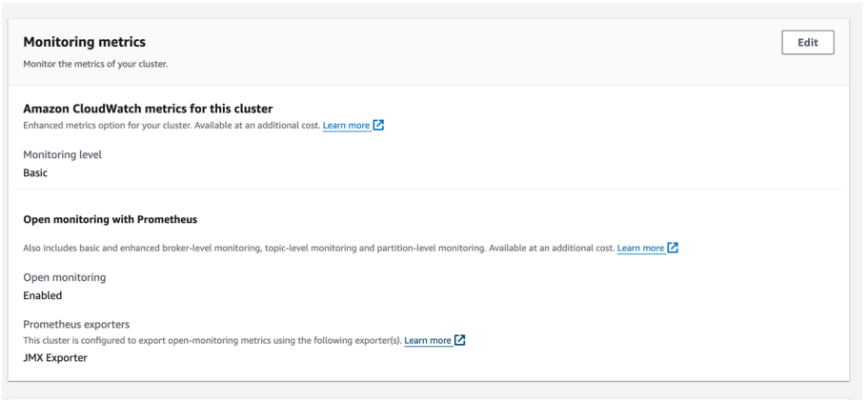Image resolution: width=868 pixels, height=401 pixels.
Task: Select the JMX Exporter value
Action: (x=55, y=358)
